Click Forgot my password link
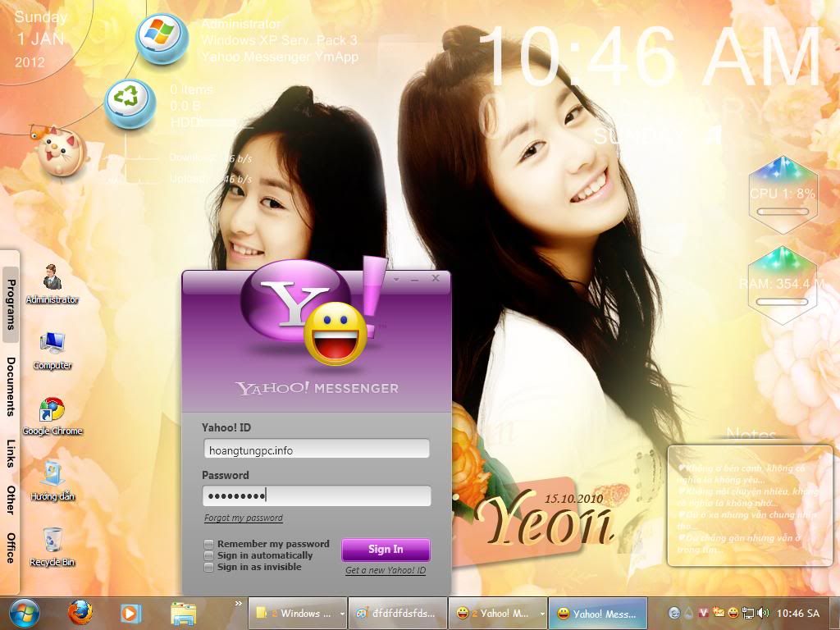This screenshot has height=630, width=840. pyautogui.click(x=243, y=518)
